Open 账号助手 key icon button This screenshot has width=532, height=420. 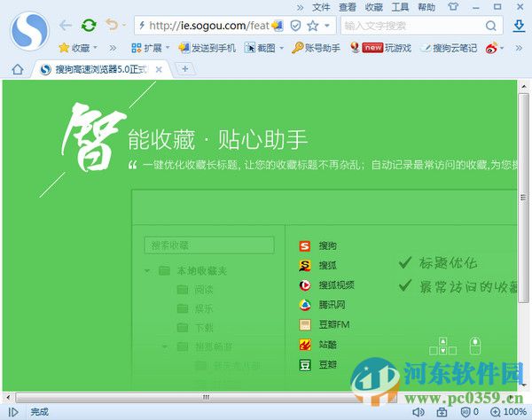(316, 48)
